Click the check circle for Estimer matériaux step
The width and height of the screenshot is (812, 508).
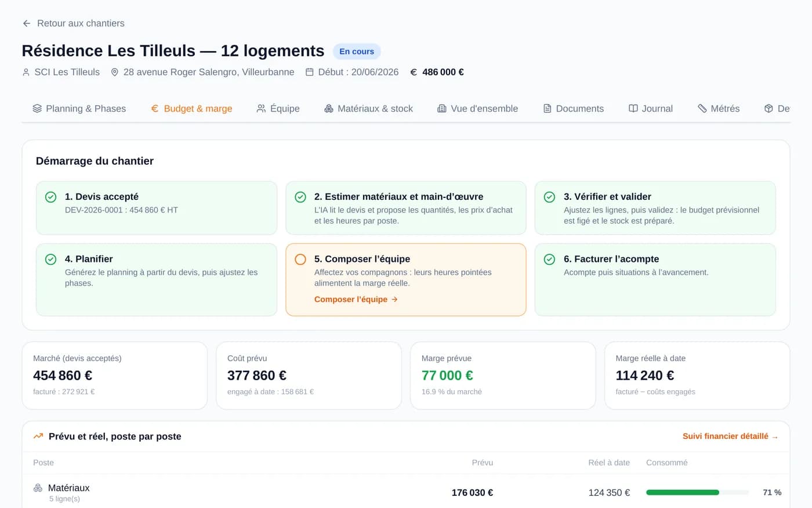click(x=300, y=197)
